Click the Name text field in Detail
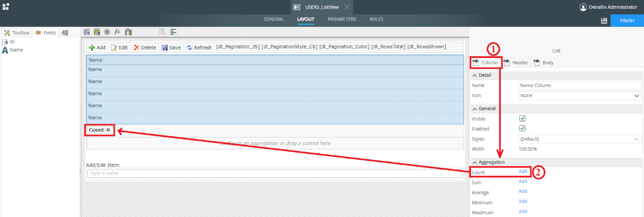The image size is (644, 217). pos(580,85)
